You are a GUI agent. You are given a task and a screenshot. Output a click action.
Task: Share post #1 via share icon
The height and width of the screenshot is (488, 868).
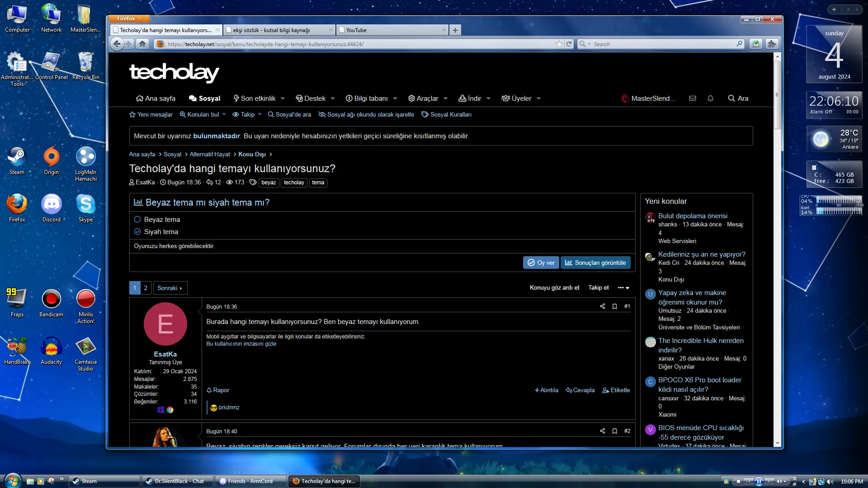pos(602,306)
